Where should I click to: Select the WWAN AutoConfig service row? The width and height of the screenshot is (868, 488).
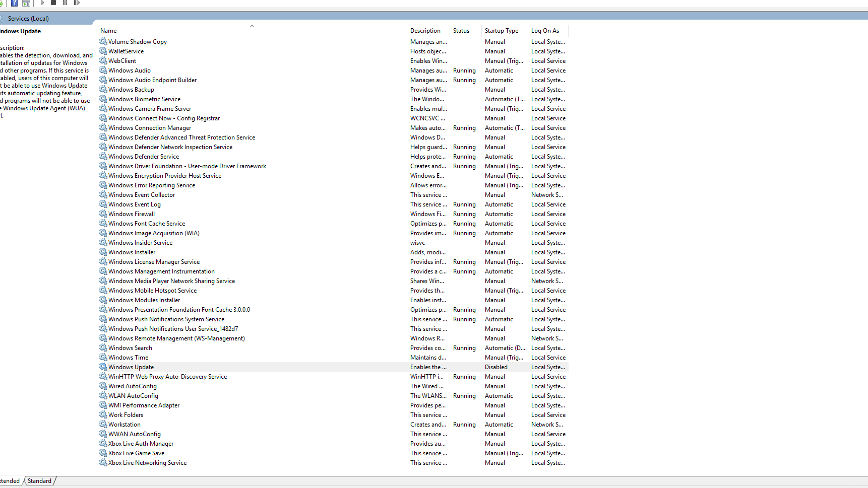334,434
